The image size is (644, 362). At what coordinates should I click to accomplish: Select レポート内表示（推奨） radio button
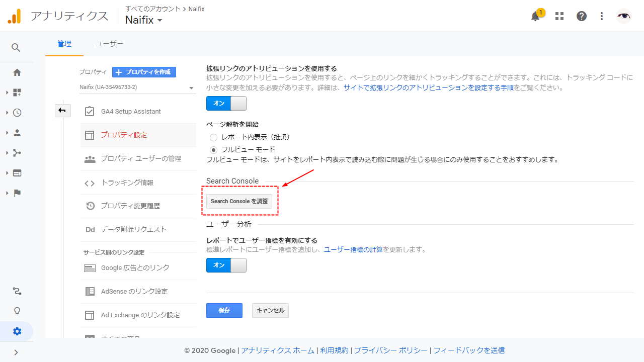[213, 137]
